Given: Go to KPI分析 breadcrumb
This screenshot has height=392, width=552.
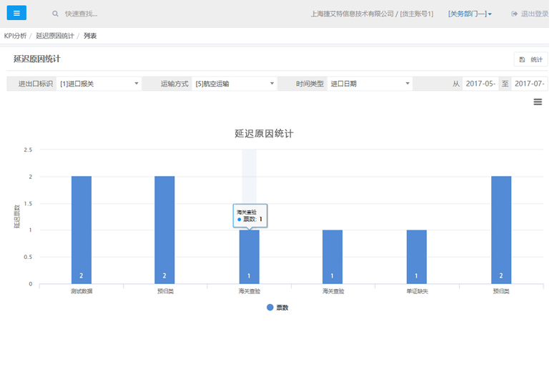Looking at the screenshot, I should pos(15,36).
